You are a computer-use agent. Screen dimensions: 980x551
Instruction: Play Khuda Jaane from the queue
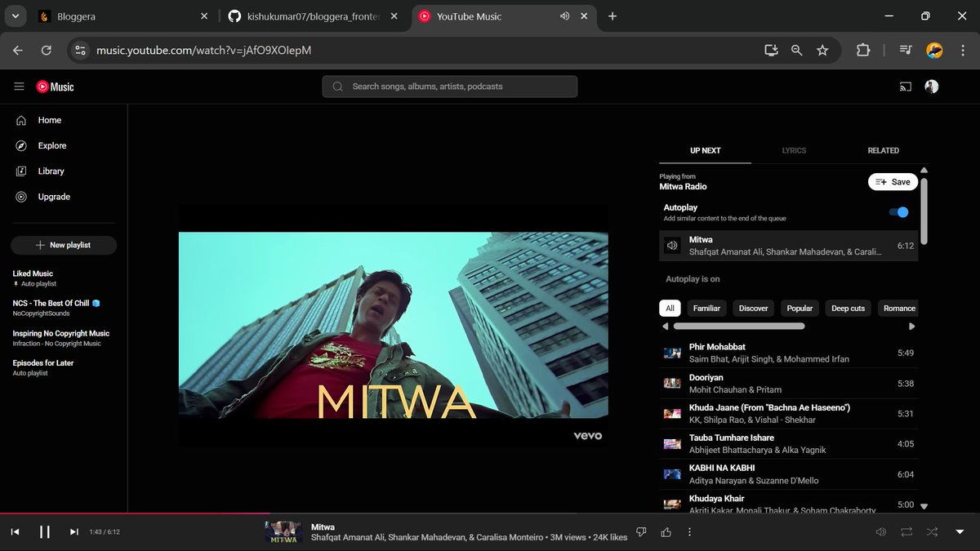789,414
